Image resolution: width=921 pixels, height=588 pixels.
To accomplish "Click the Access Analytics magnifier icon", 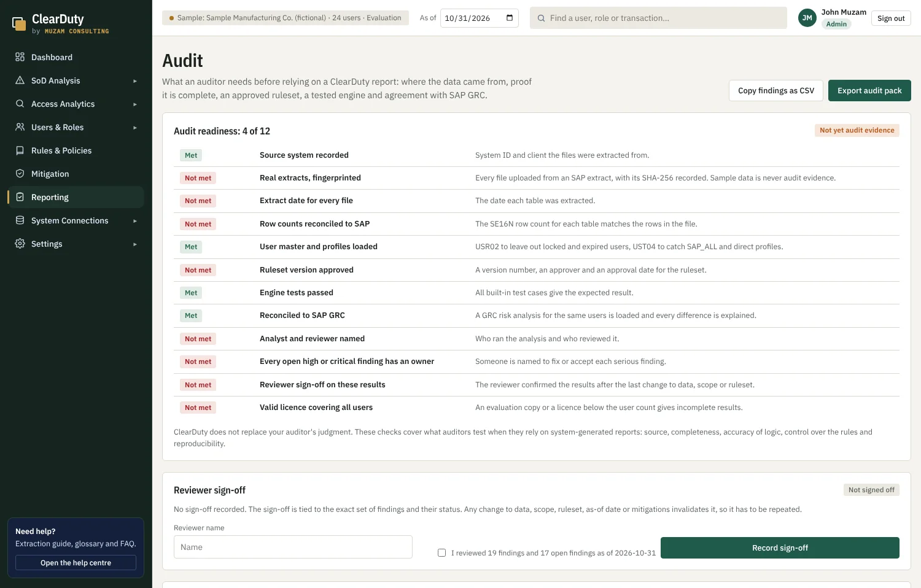I will pos(20,104).
